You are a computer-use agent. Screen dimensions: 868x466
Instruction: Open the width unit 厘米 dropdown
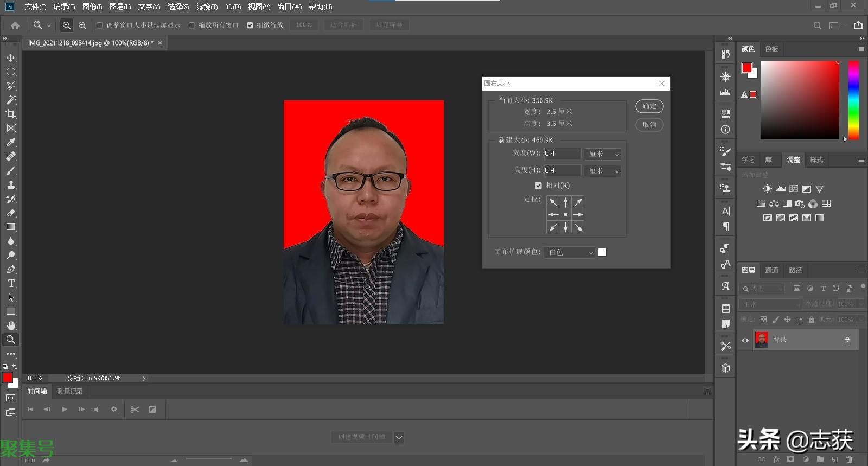(x=603, y=154)
